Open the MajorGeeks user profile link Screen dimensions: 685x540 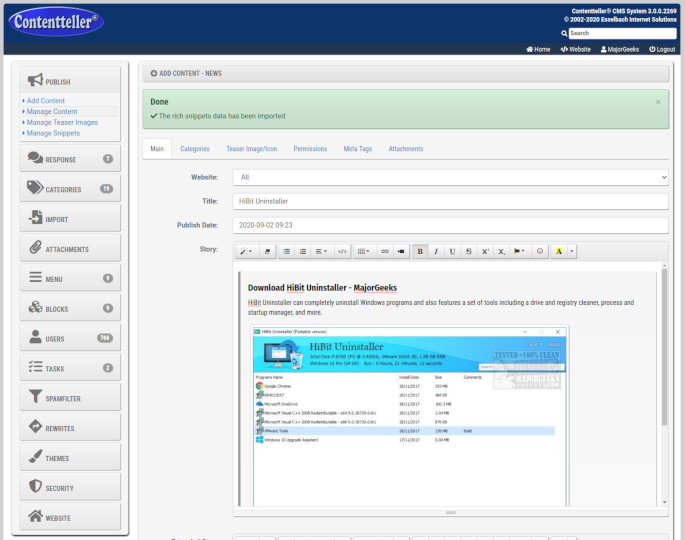620,49
